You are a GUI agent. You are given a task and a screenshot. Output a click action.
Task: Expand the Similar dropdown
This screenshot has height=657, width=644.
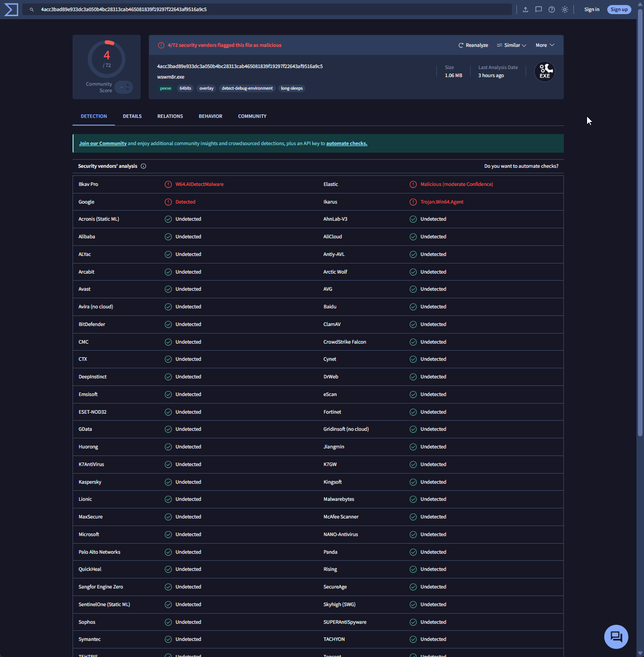tap(511, 45)
